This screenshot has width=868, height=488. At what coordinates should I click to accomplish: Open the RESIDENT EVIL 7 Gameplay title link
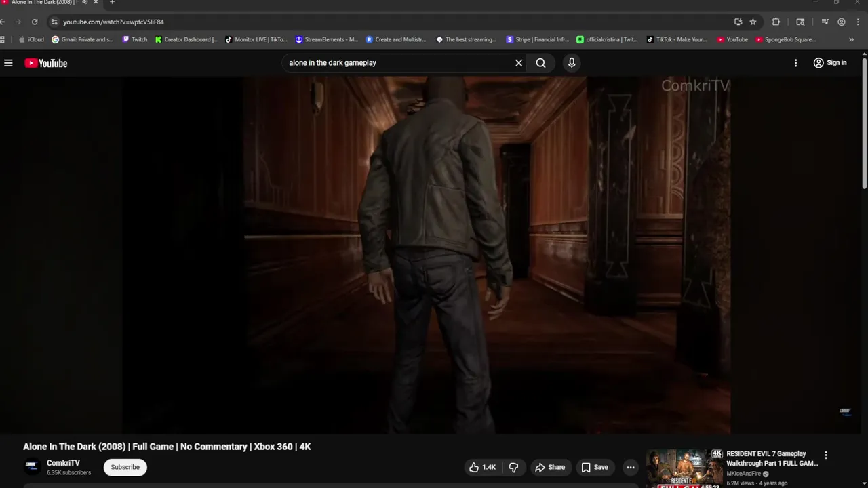(772, 459)
